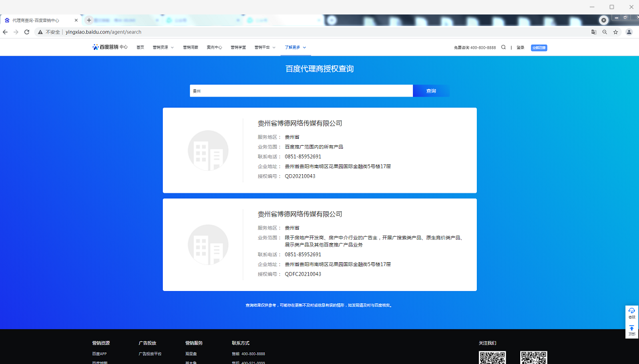
Task: Click the browser back arrow
Action: pos(6,32)
